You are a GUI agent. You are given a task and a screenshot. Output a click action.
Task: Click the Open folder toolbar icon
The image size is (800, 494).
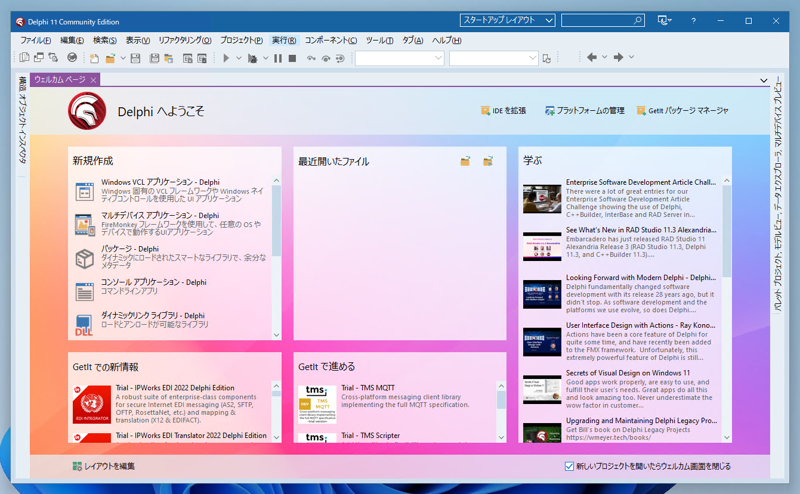pos(110,58)
